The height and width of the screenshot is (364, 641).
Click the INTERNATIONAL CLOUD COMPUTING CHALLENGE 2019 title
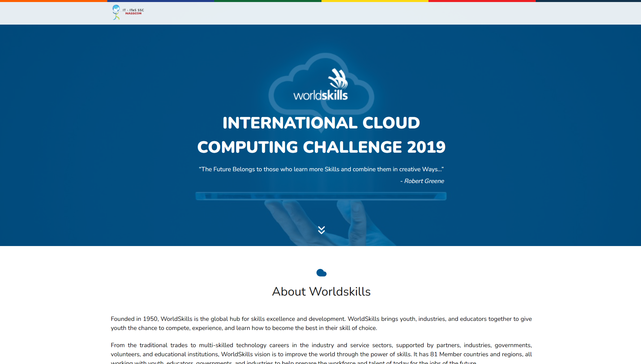point(321,135)
